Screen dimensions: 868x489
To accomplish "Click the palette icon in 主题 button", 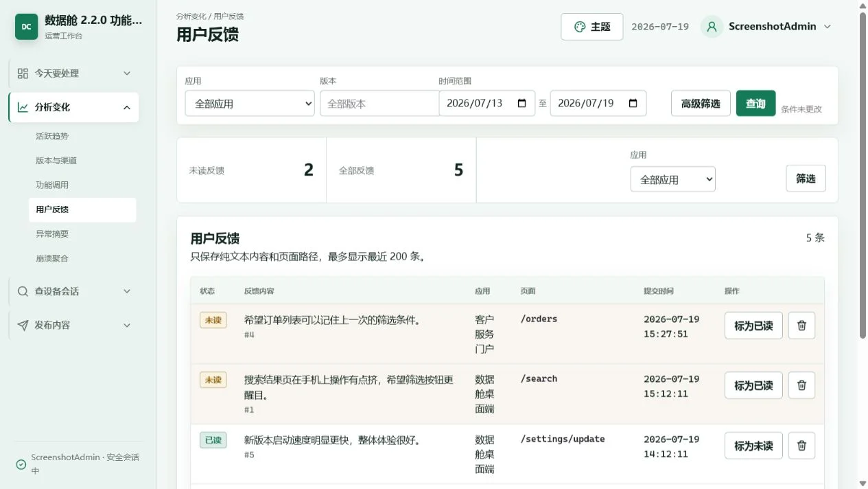I will click(x=580, y=27).
